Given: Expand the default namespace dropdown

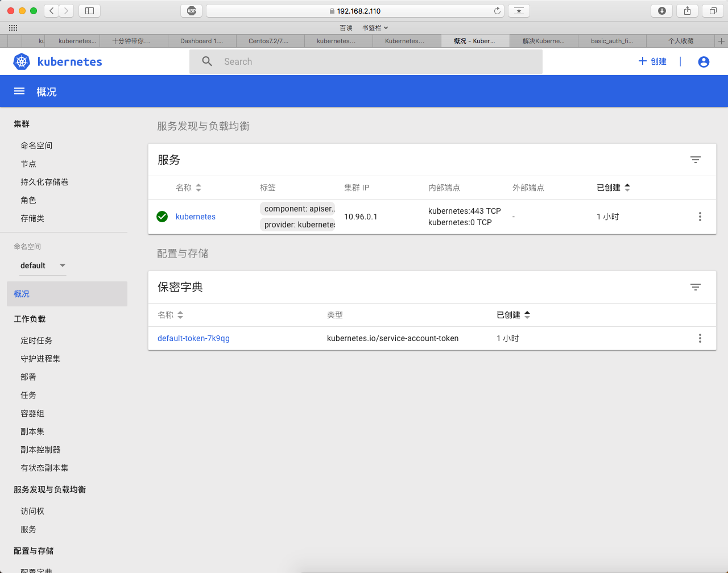Looking at the screenshot, I should pos(43,265).
